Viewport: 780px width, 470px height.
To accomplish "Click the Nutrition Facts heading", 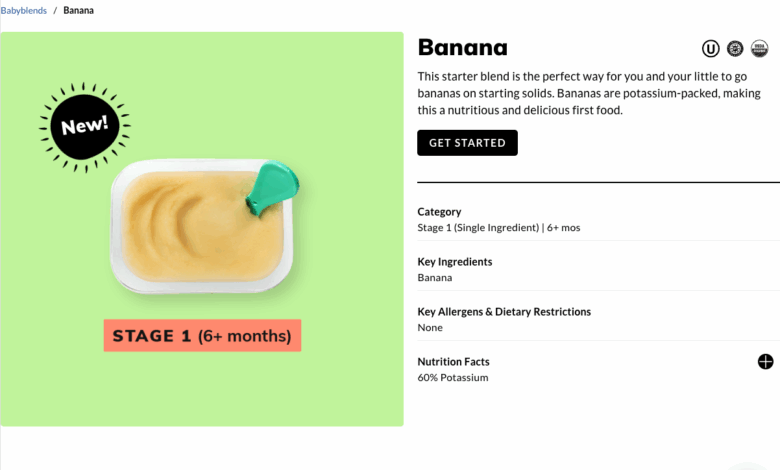I will click(453, 362).
